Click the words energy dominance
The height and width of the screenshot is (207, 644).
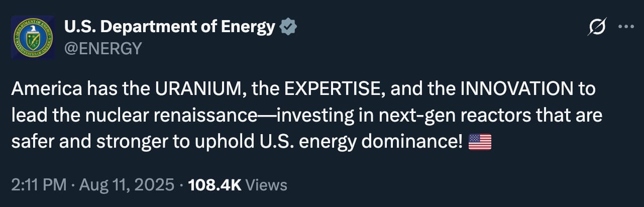378,142
